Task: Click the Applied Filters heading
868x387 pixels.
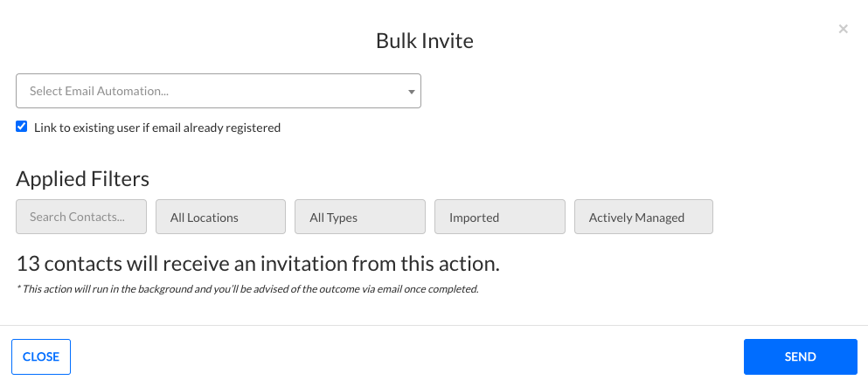Action: [82, 179]
